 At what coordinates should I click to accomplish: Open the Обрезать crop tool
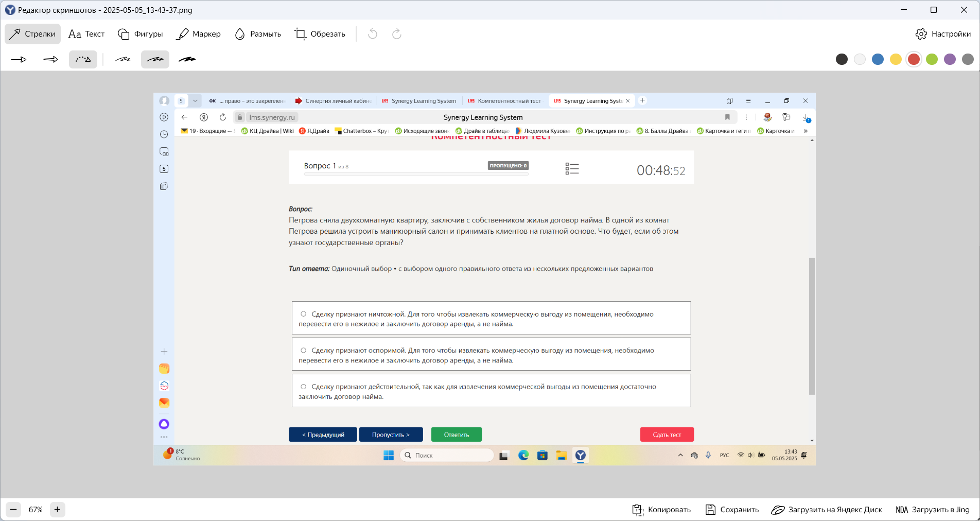point(320,34)
